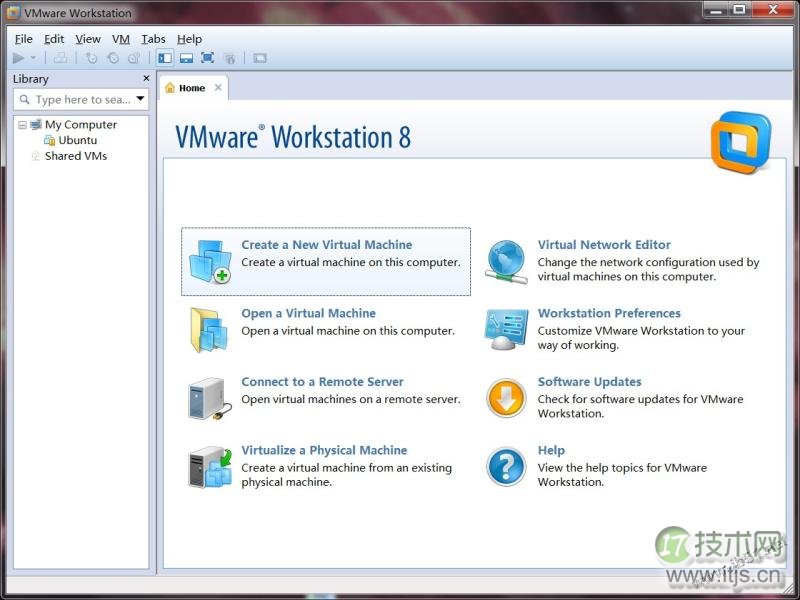Image resolution: width=800 pixels, height=600 pixels.
Task: Collapse the My Computer tree node
Action: (x=24, y=124)
